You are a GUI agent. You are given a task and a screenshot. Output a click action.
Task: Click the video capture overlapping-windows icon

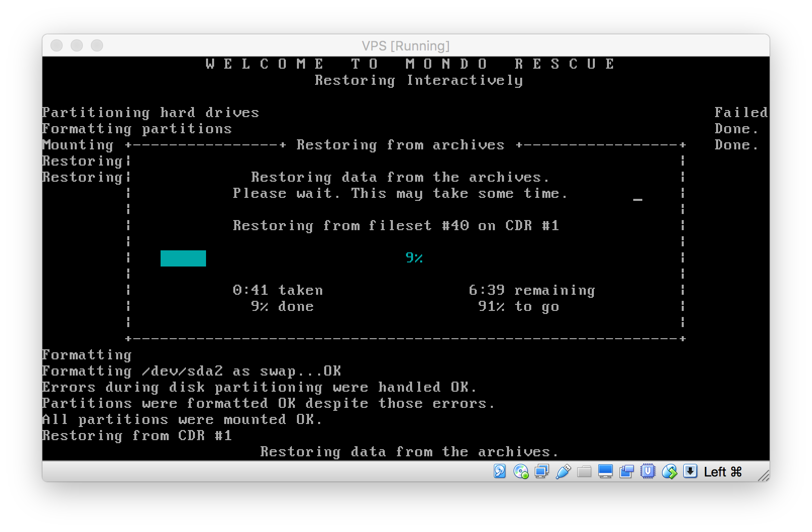coord(627,471)
